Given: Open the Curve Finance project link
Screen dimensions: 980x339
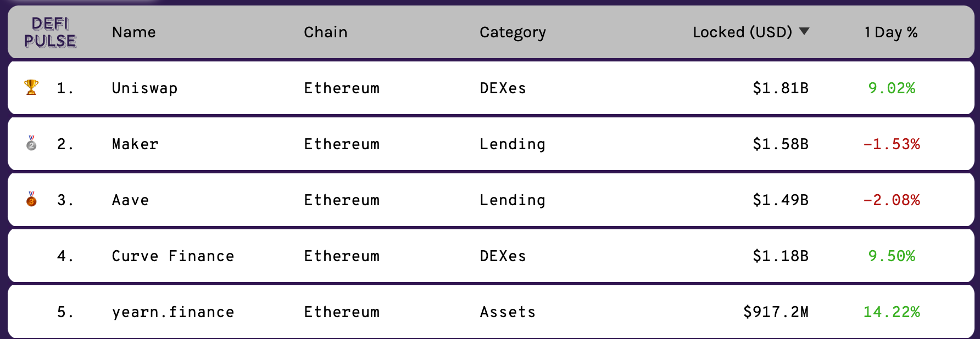Looking at the screenshot, I should (x=173, y=256).
